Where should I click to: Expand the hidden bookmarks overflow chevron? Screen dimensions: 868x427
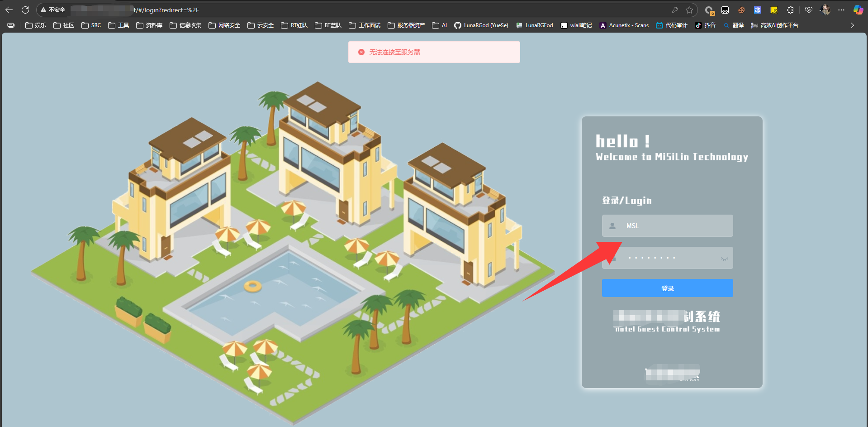(852, 25)
